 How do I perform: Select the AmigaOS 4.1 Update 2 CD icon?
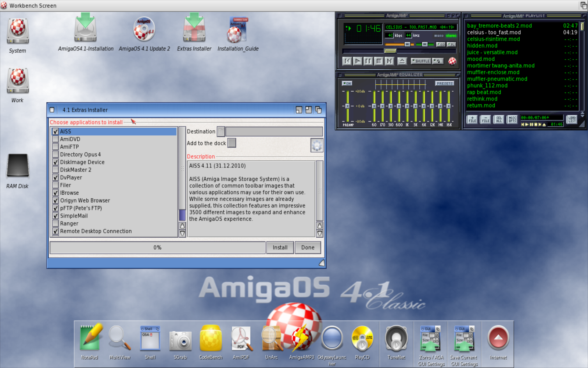144,29
